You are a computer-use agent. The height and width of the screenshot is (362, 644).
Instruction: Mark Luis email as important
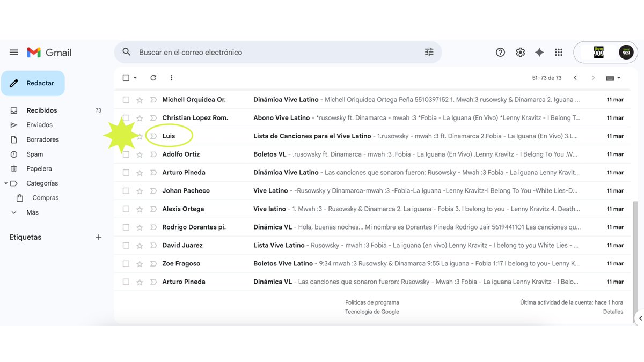click(153, 136)
